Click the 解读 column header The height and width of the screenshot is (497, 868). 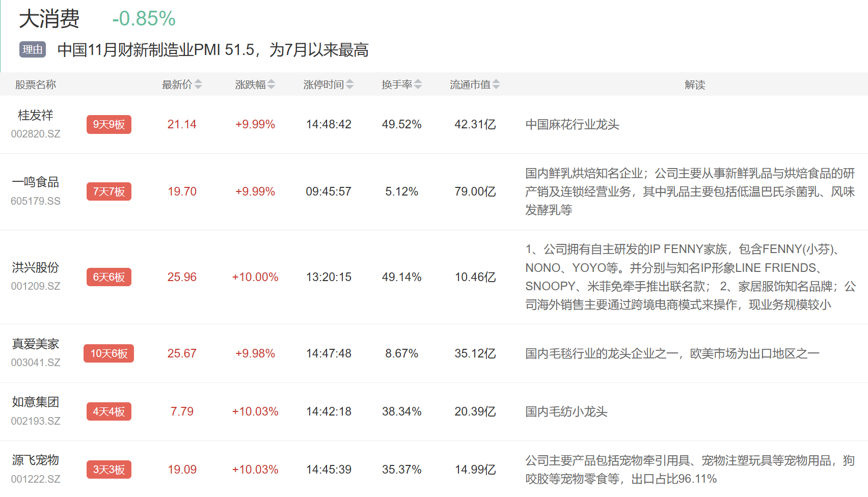[x=695, y=85]
